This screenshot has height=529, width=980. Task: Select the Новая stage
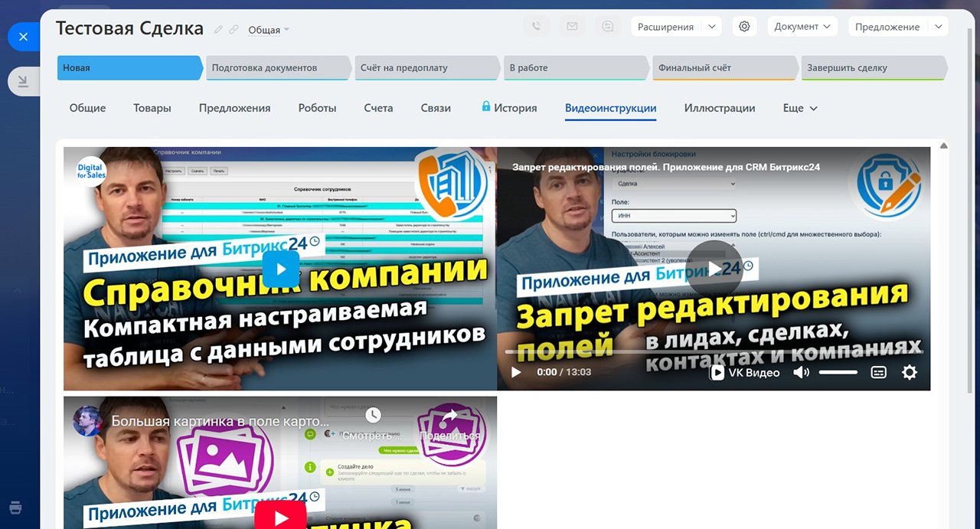click(130, 67)
